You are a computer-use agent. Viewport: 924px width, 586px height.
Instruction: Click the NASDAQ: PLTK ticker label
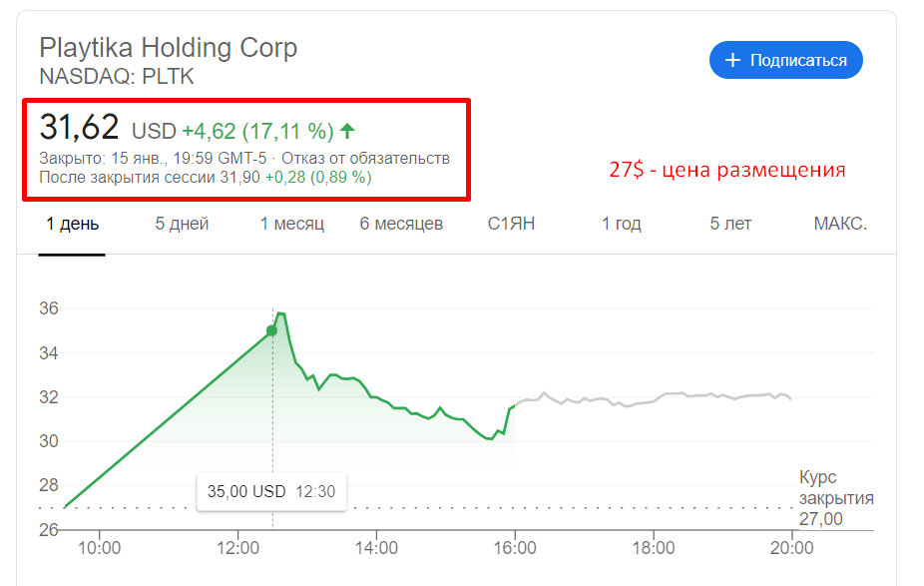click(x=116, y=76)
